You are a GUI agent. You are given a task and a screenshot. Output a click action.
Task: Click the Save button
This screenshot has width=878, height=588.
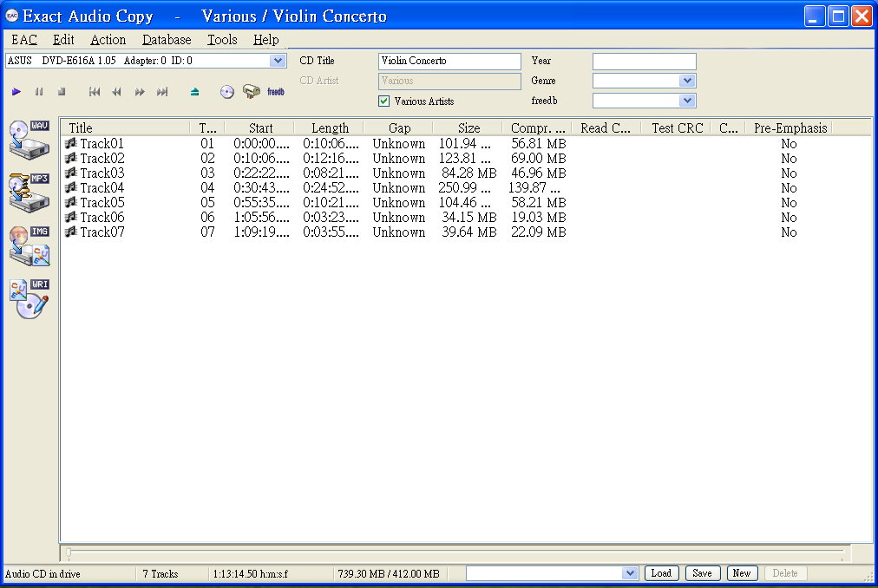pyautogui.click(x=702, y=573)
